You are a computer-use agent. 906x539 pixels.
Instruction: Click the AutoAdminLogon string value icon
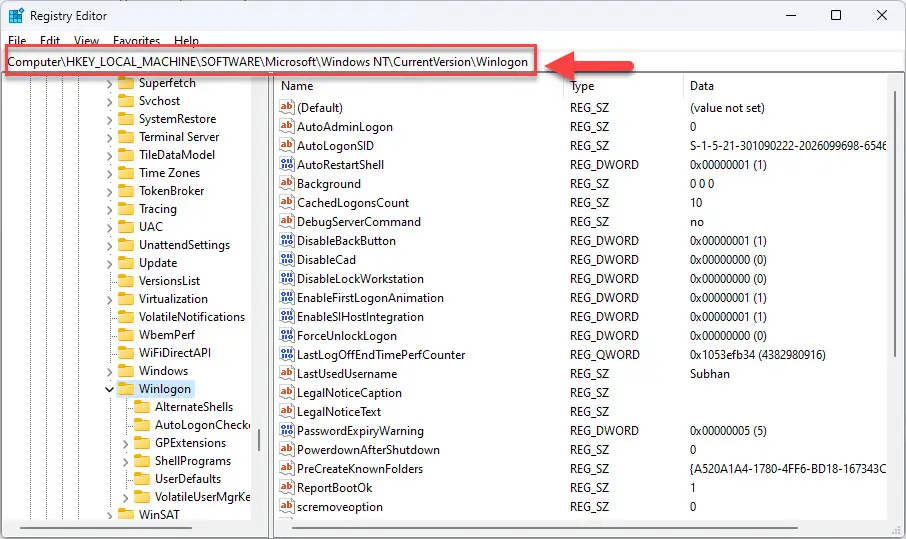click(287, 127)
